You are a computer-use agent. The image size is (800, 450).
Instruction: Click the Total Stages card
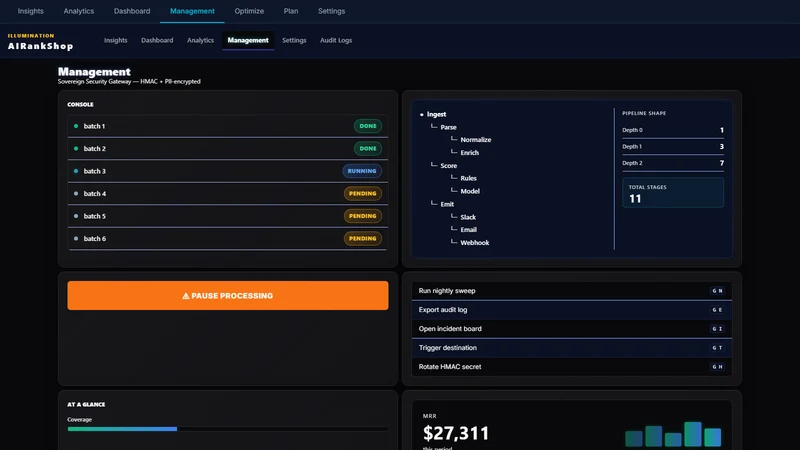pyautogui.click(x=673, y=192)
